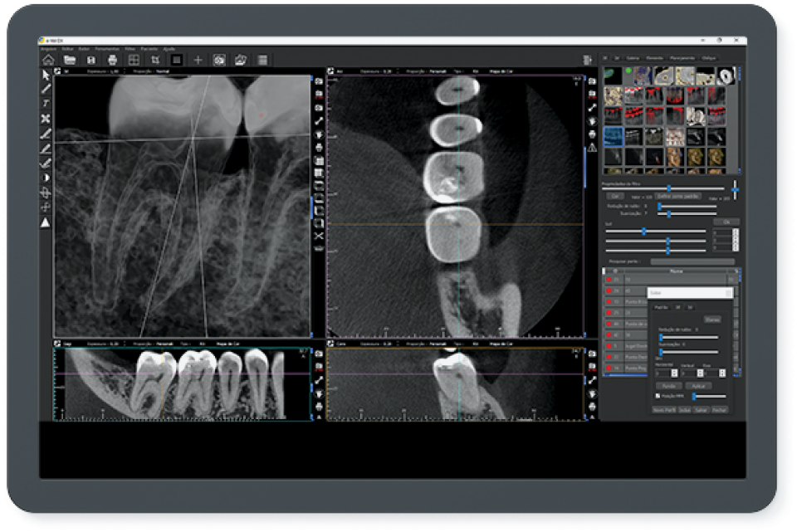Toggle the Posição MPR checkbox
The image size is (797, 532).
point(658,396)
